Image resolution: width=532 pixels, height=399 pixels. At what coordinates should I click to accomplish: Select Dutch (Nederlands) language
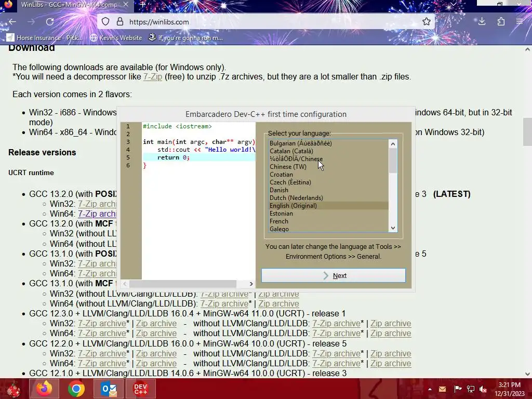point(328,198)
